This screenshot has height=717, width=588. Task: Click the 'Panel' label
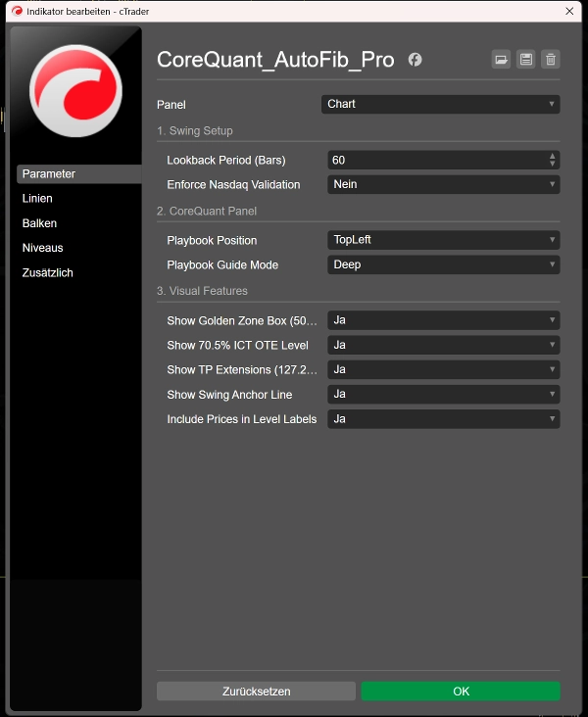171,105
